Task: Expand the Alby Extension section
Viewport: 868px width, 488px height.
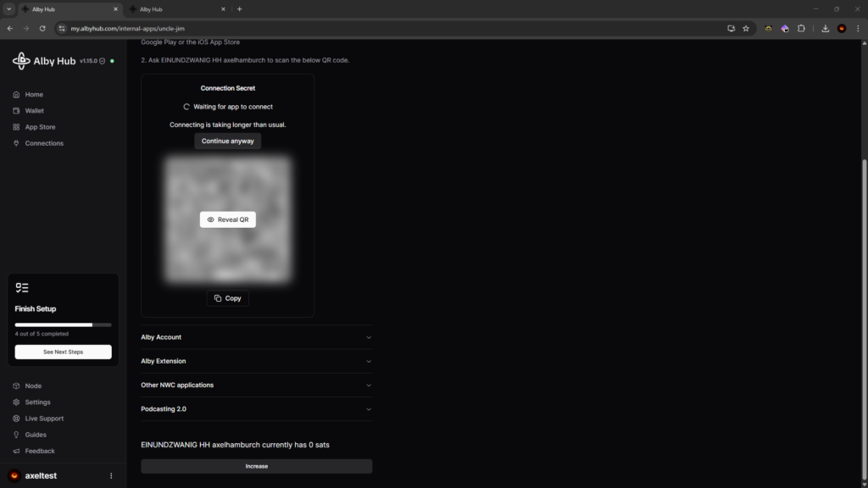Action: pos(256,361)
